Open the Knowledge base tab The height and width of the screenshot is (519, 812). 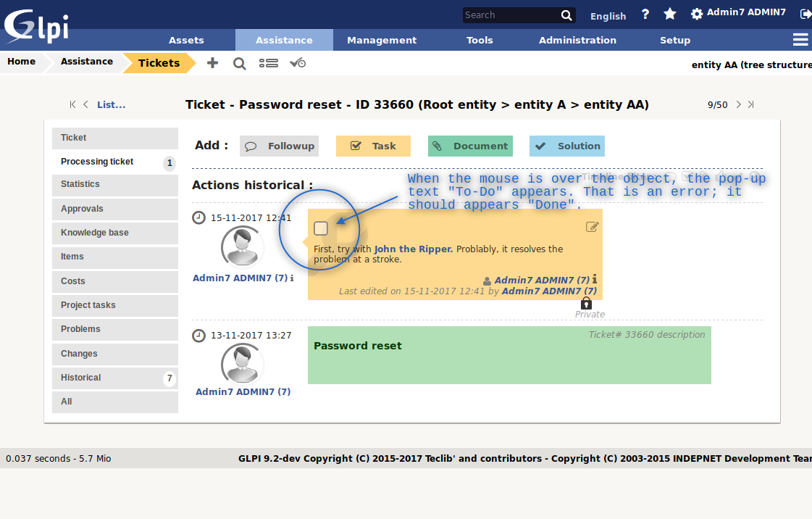[x=115, y=233]
